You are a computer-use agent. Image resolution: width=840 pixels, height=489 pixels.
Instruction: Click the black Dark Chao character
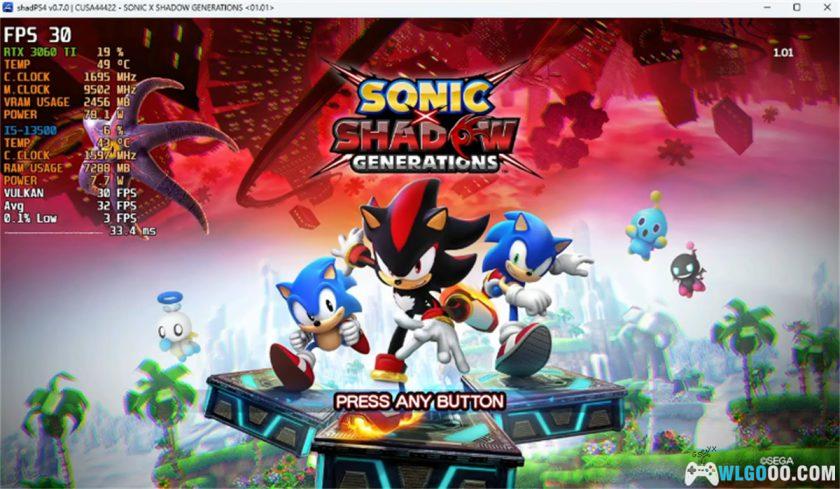(689, 269)
